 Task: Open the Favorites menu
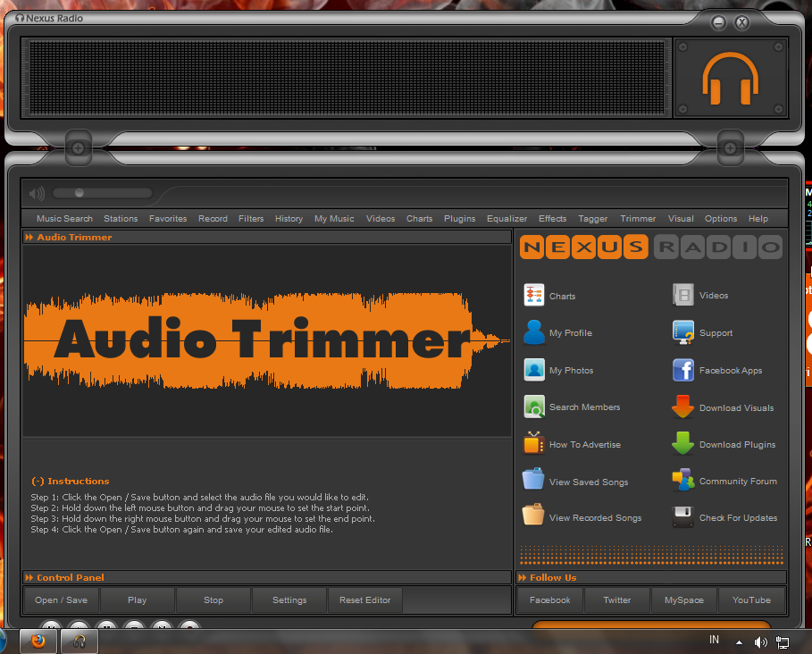click(168, 219)
